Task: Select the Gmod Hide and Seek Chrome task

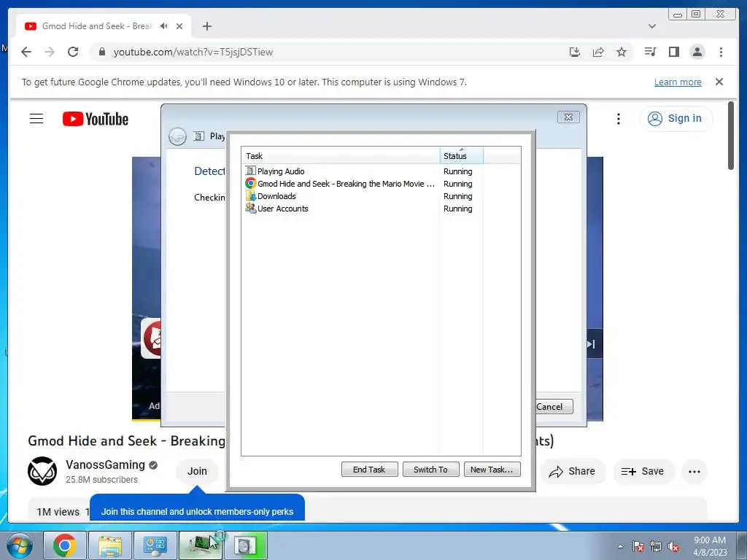Action: click(x=341, y=184)
